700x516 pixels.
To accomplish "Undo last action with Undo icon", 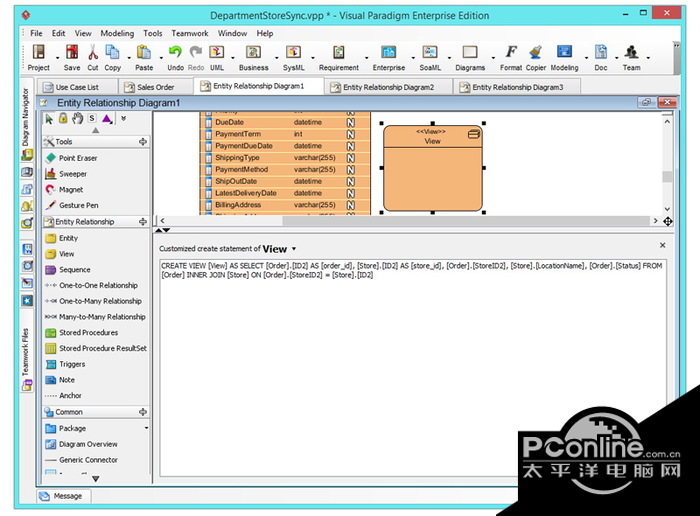I will 175,52.
